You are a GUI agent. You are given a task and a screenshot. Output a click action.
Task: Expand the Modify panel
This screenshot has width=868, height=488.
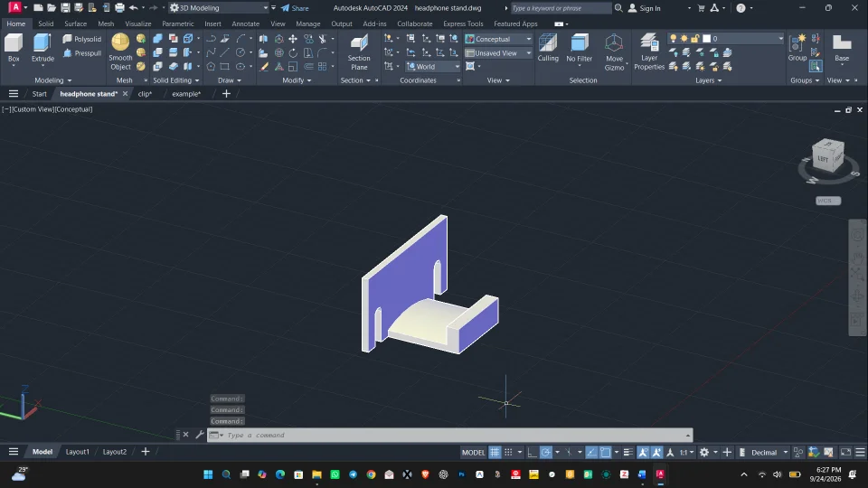tap(297, 80)
